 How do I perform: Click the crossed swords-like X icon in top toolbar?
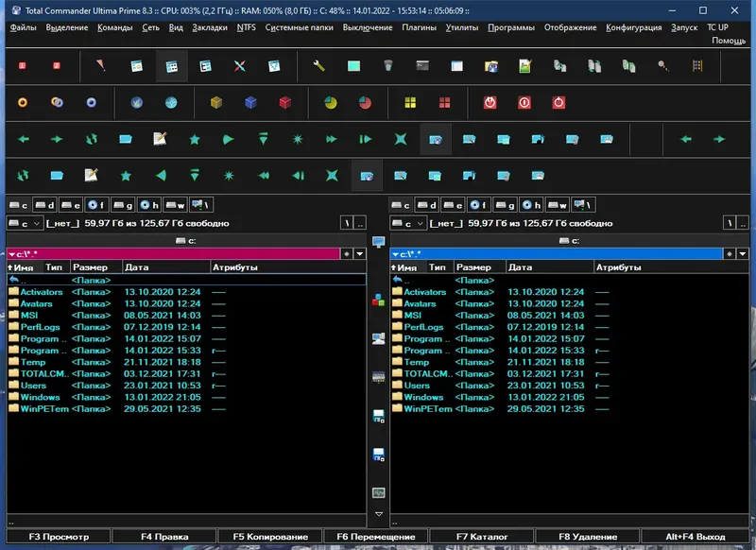click(240, 66)
